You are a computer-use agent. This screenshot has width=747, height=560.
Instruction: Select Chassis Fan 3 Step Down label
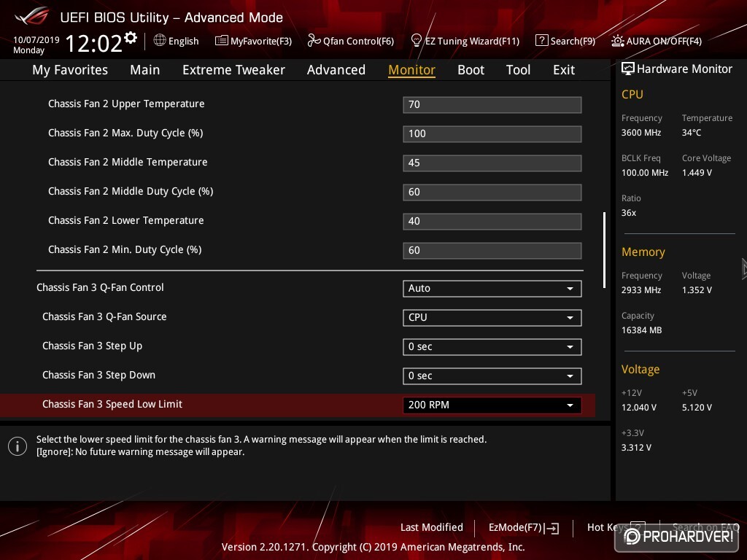pos(98,376)
